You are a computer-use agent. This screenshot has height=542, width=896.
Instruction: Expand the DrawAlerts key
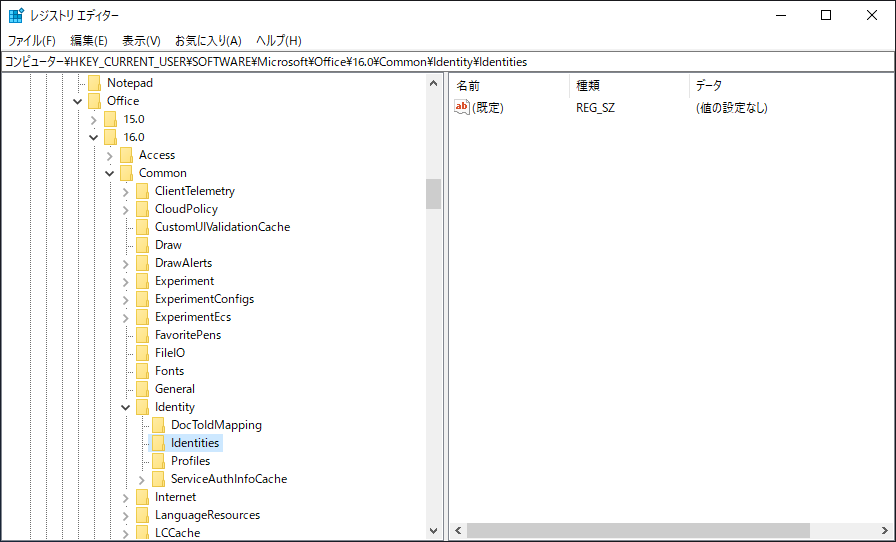[x=126, y=264]
